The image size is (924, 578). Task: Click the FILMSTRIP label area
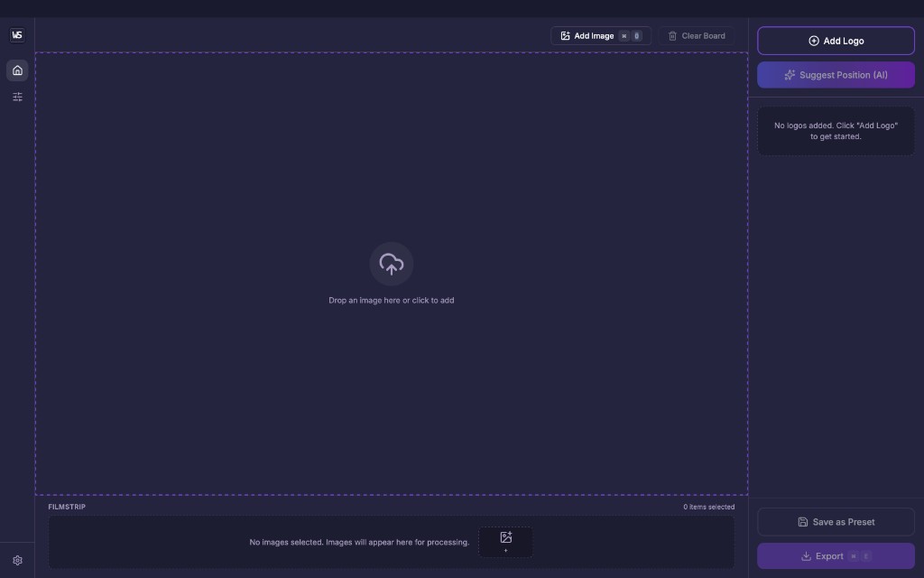point(66,507)
